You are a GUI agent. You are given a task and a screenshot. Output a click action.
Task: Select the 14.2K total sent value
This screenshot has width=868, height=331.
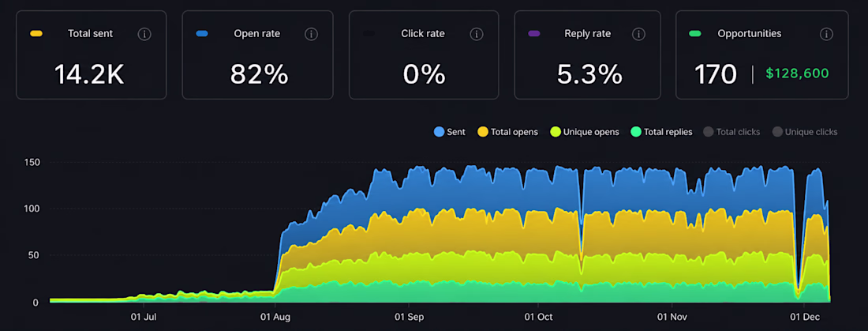[89, 74]
